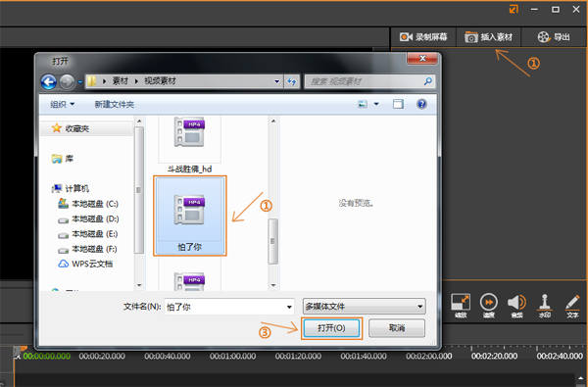Expand the change view options arrow
This screenshot has width=588, height=387.
(376, 104)
